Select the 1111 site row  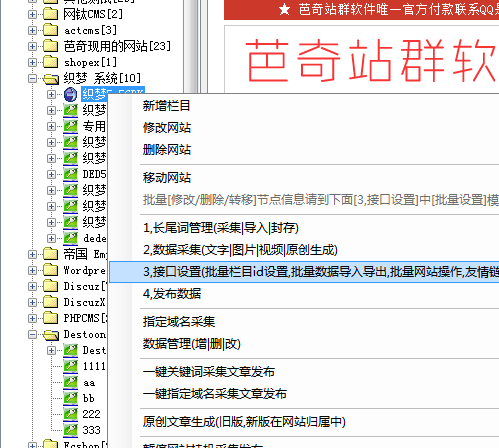click(x=94, y=366)
